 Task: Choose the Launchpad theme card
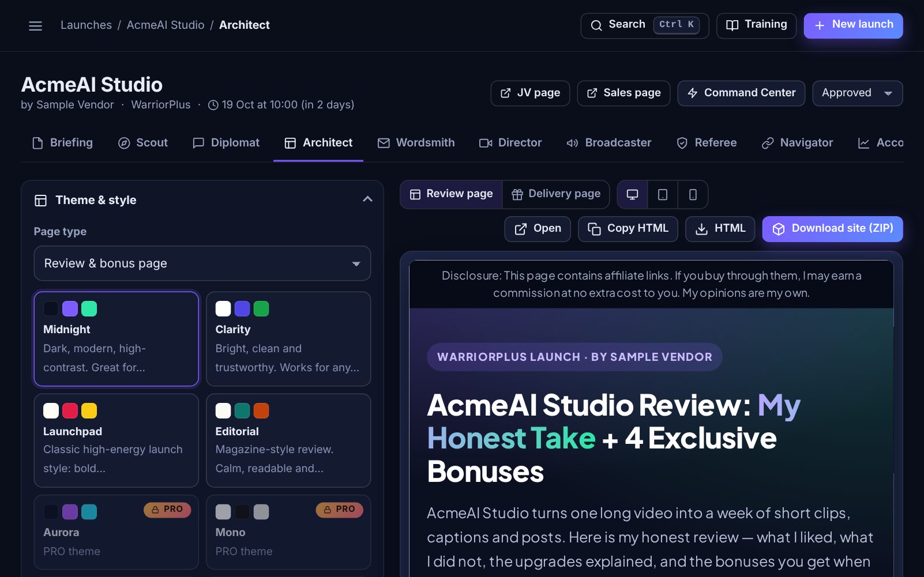tap(117, 440)
